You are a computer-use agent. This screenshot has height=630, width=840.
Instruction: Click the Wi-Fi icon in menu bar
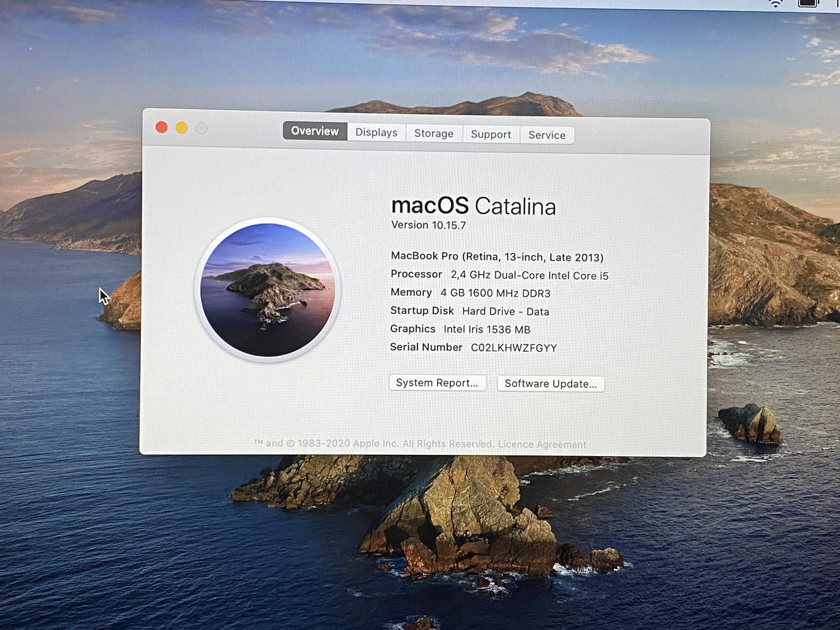pyautogui.click(x=775, y=3)
